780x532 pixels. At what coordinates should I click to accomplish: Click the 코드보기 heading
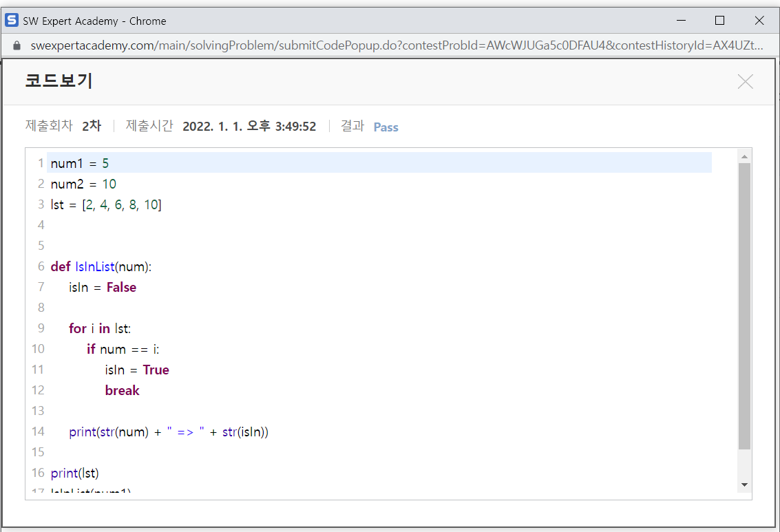click(x=59, y=81)
